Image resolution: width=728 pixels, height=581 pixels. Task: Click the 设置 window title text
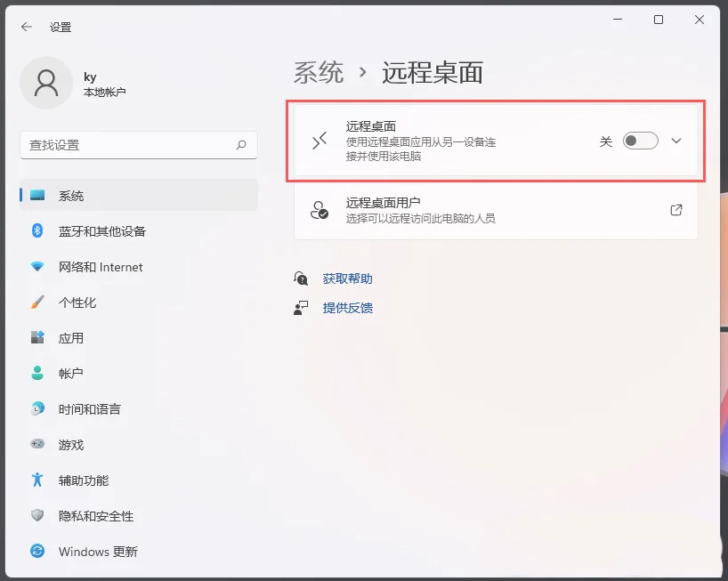pos(61,27)
